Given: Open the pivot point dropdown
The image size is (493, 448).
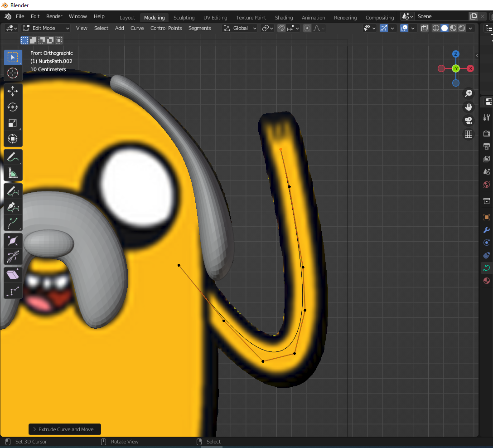Looking at the screenshot, I should (x=268, y=28).
